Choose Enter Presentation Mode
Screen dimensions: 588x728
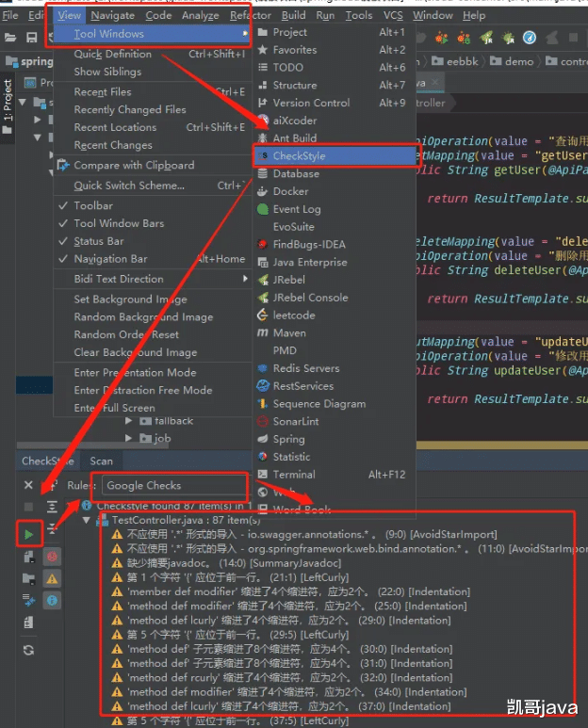click(x=153, y=372)
